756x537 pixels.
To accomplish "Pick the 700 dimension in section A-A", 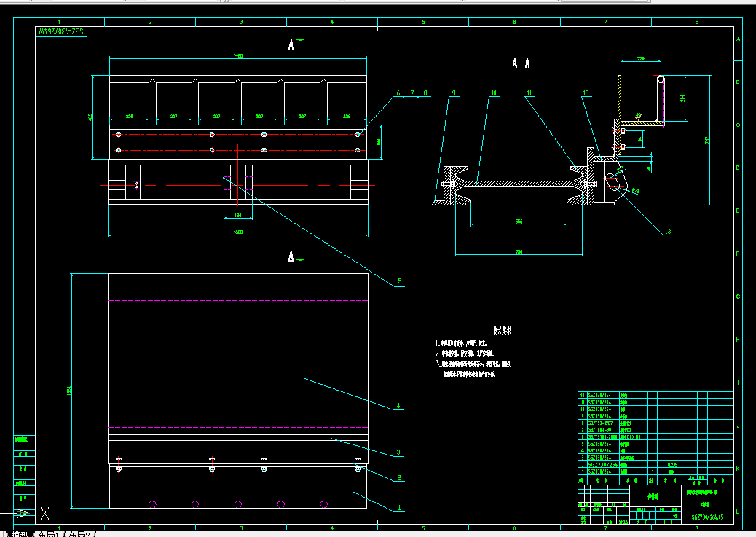I will pos(519,251).
